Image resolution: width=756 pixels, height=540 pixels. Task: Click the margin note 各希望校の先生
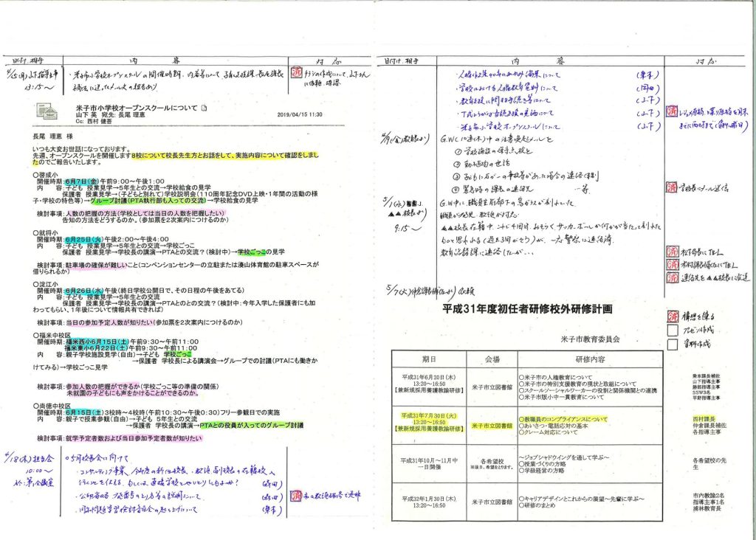tap(709, 464)
